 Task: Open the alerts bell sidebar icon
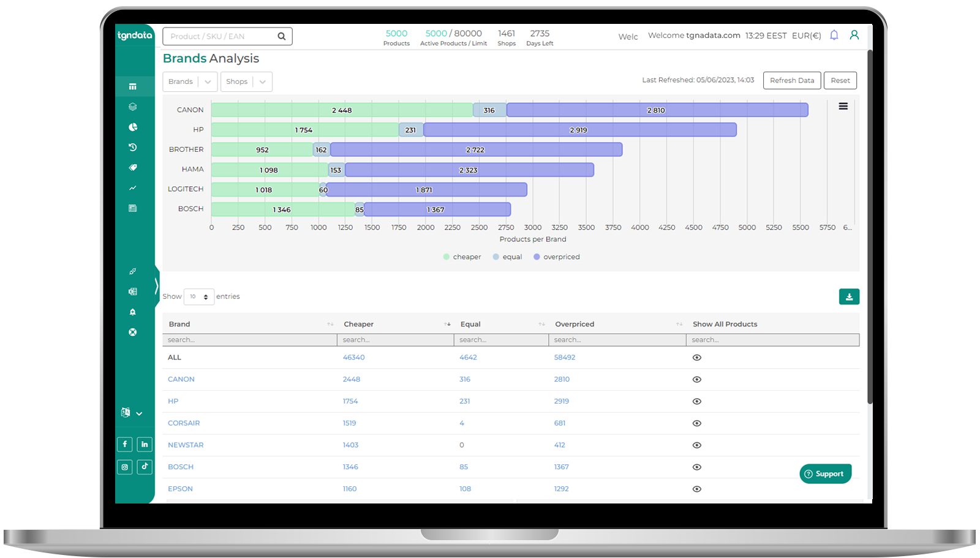coord(132,312)
